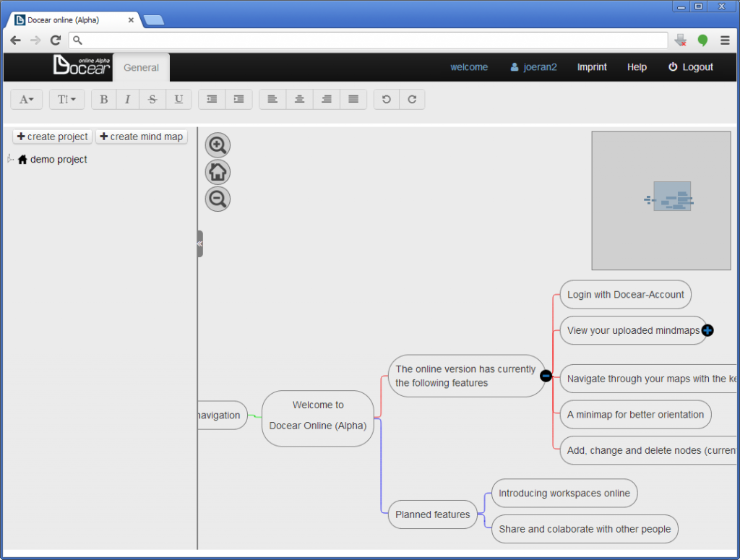
Task: Click the green extension icon
Action: (702, 40)
